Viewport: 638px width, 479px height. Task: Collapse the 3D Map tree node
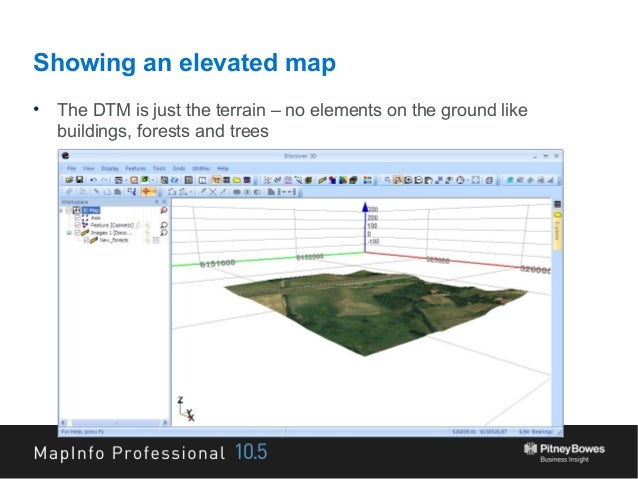(x=61, y=210)
